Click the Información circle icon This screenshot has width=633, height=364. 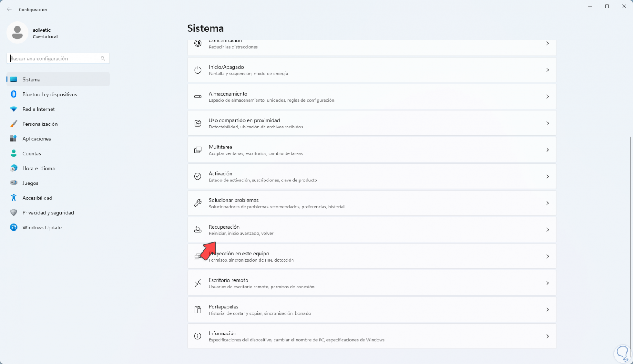pos(198,336)
